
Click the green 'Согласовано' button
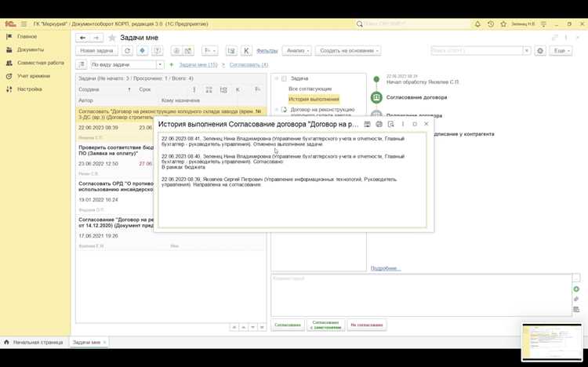[288, 325]
